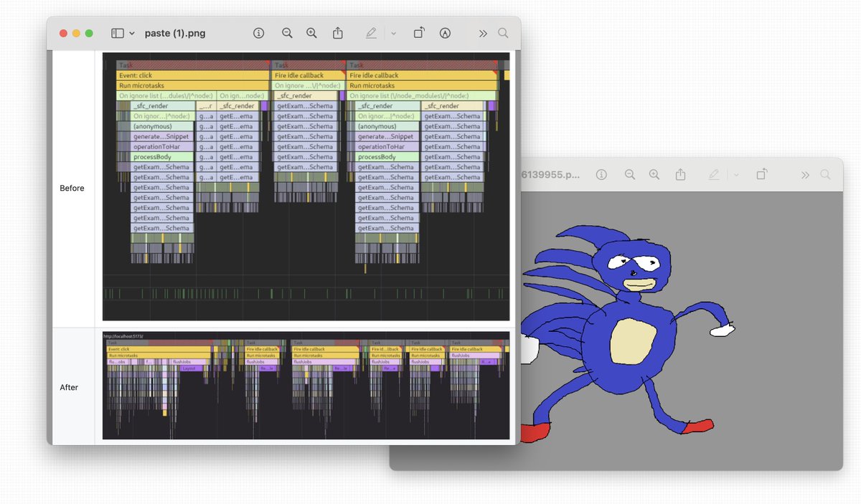Select the Highlight pen in paste (1).png window
This screenshot has height=504, width=861.
[371, 33]
